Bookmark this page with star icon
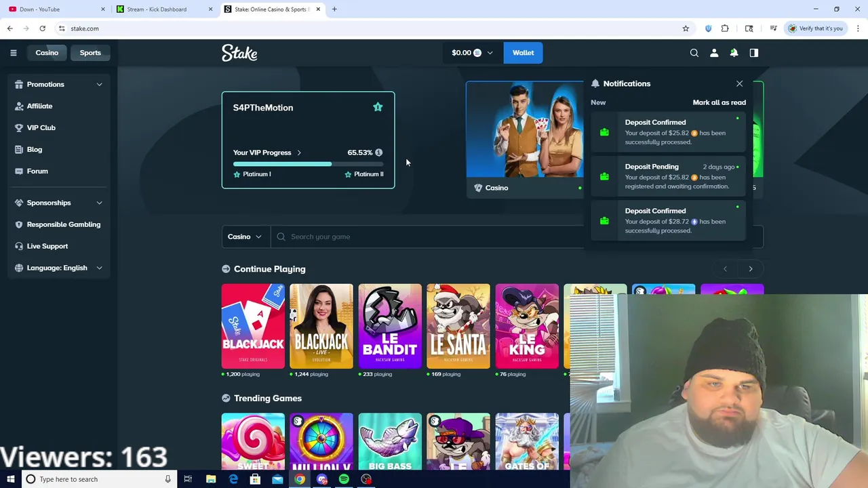868x488 pixels. [686, 28]
